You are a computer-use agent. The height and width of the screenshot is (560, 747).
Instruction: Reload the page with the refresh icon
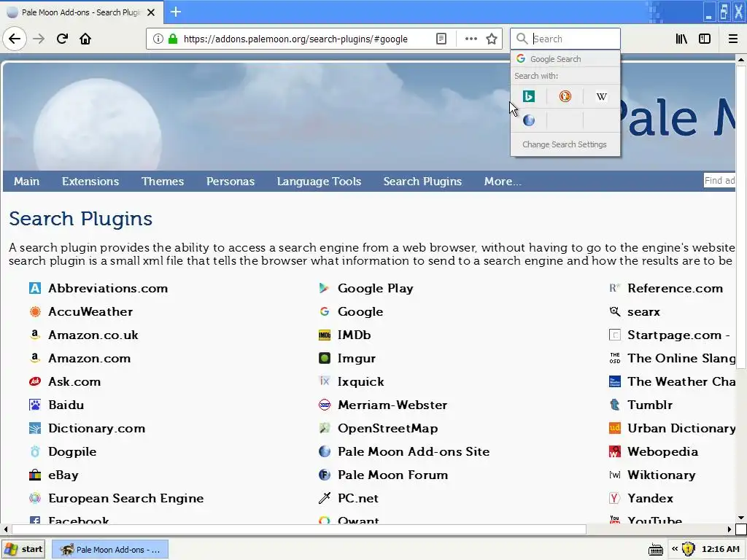62,39
